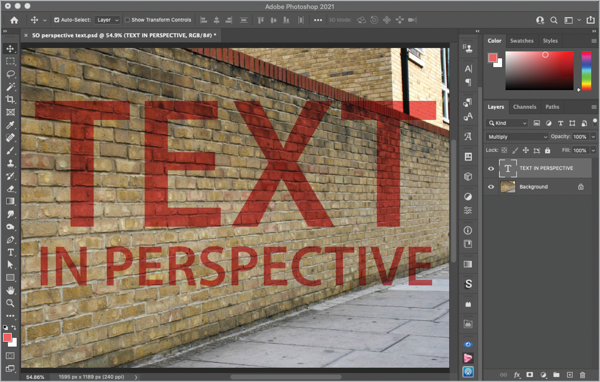The width and height of the screenshot is (600, 382).
Task: Select the Magic Wand tool
Action: click(10, 87)
